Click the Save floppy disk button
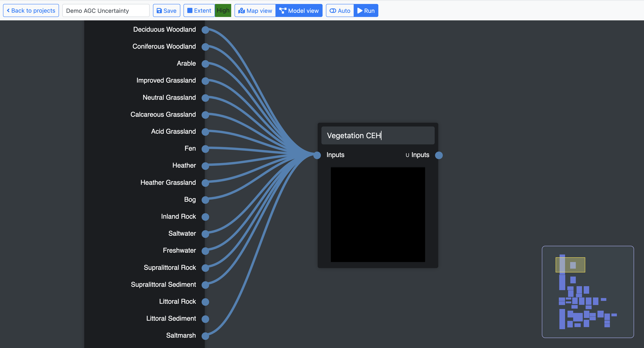Viewport: 644px width, 348px height. 167,11
